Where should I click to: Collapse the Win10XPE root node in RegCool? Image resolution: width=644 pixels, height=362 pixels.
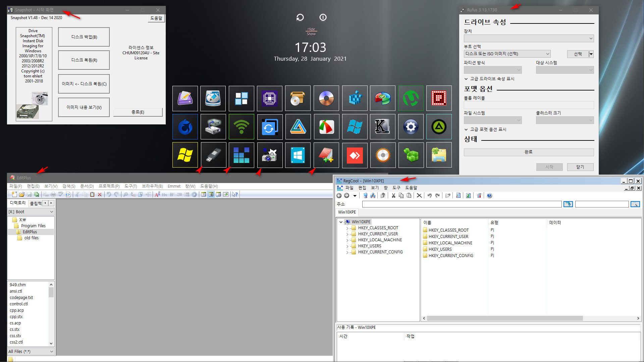click(x=341, y=222)
